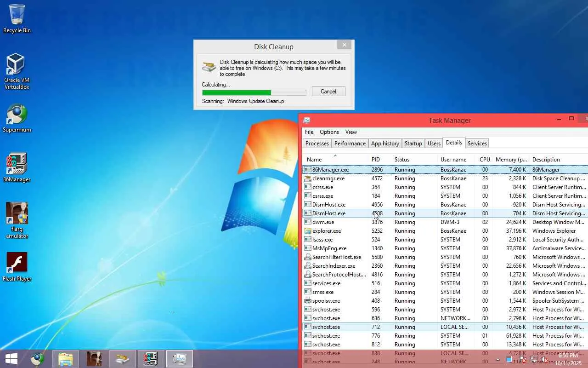Select svchost.exe with PID 712
This screenshot has height=368, width=588.
(326, 327)
